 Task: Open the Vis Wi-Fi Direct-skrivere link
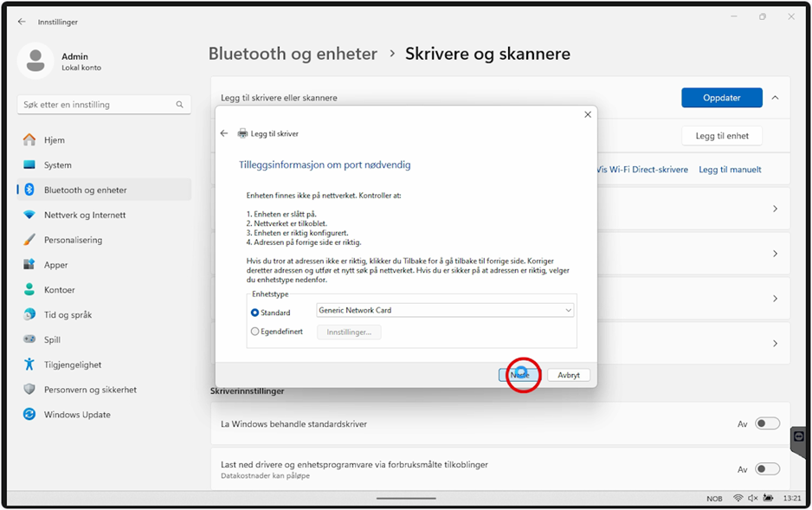642,170
